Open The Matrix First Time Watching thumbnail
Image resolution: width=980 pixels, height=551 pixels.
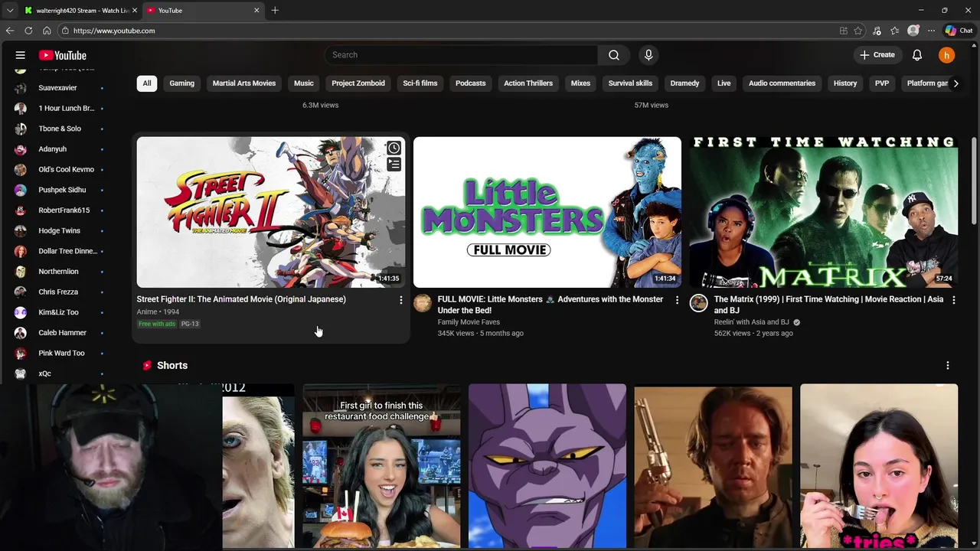[x=824, y=212]
